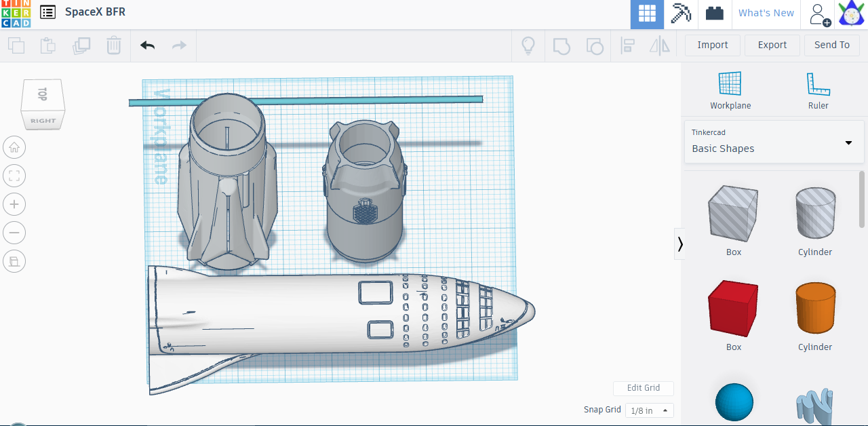Select the Group tool
Image resolution: width=868 pixels, height=426 pixels.
(x=561, y=45)
